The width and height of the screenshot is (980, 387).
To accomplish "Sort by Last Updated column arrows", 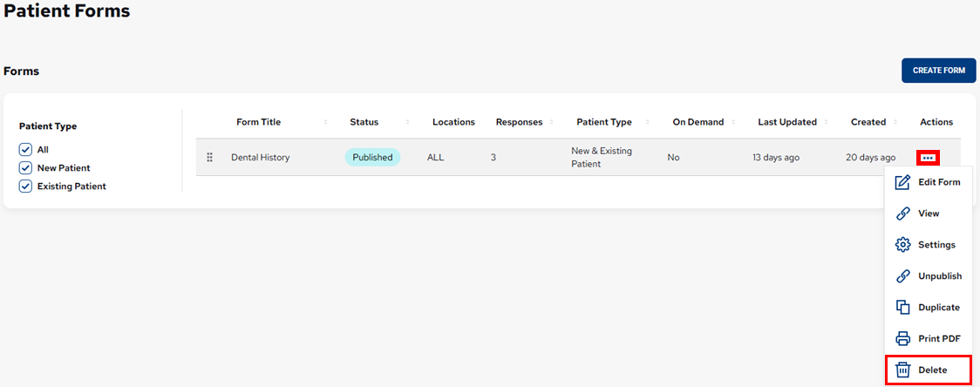I will (x=826, y=122).
